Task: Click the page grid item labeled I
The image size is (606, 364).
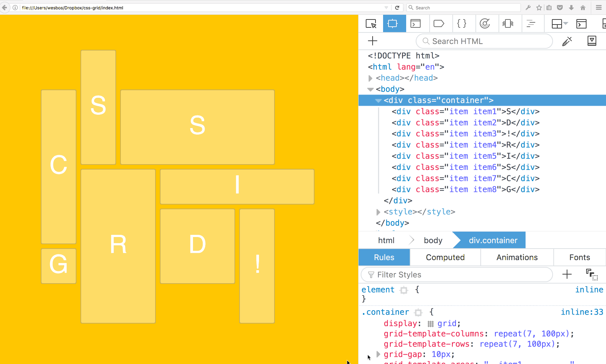Action: tap(237, 187)
